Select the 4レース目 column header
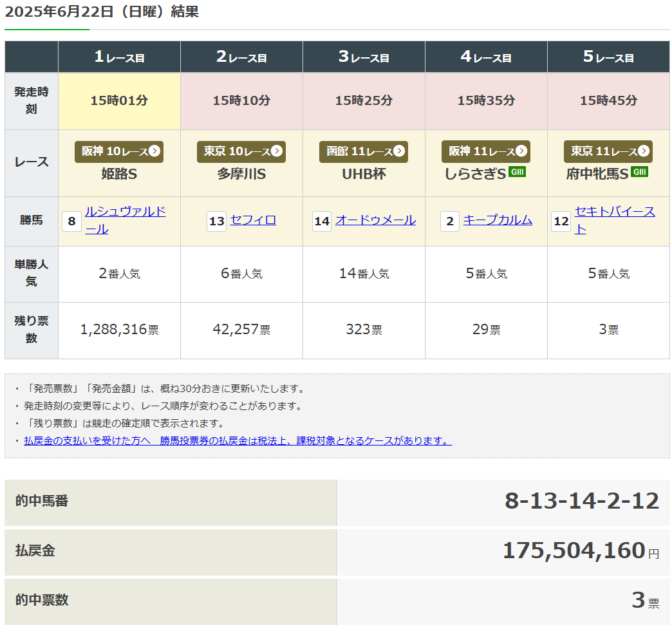This screenshot has width=672, height=629. click(x=486, y=57)
